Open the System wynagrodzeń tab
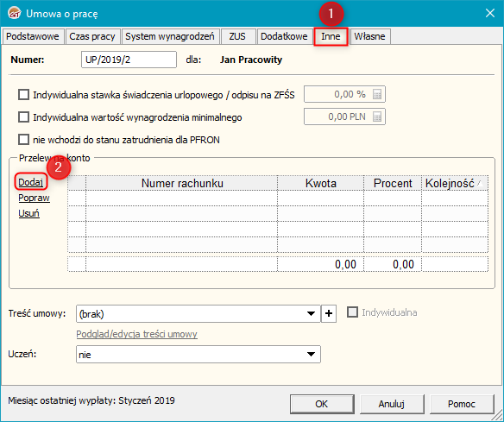The image size is (504, 422). tap(170, 36)
